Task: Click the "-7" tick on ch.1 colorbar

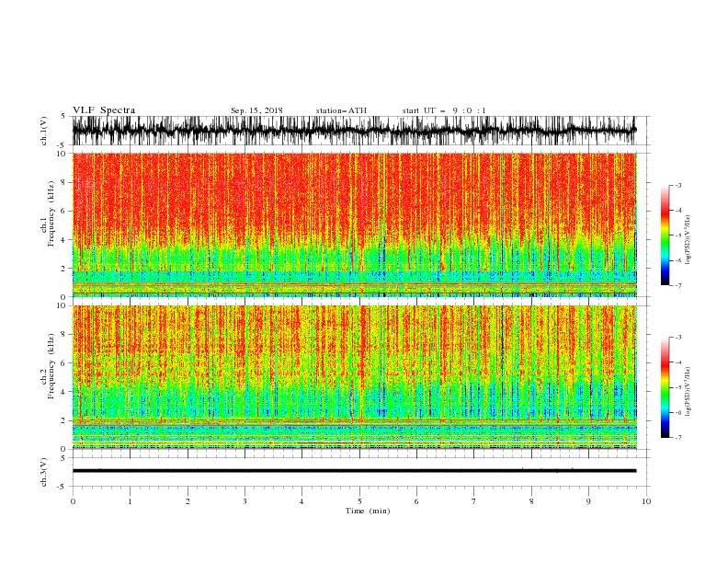Action: point(678,285)
